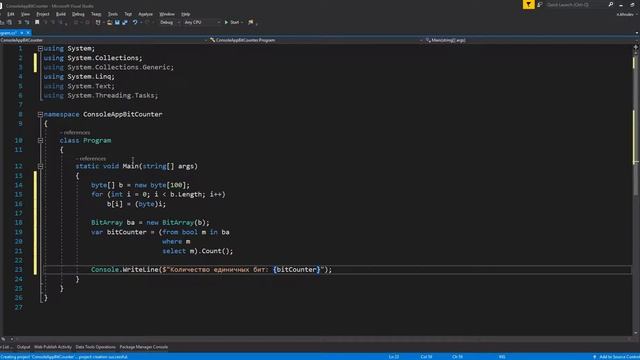Click 'using System.Linq;' on line 4
Screen dimensions: 640x360
[79, 76]
